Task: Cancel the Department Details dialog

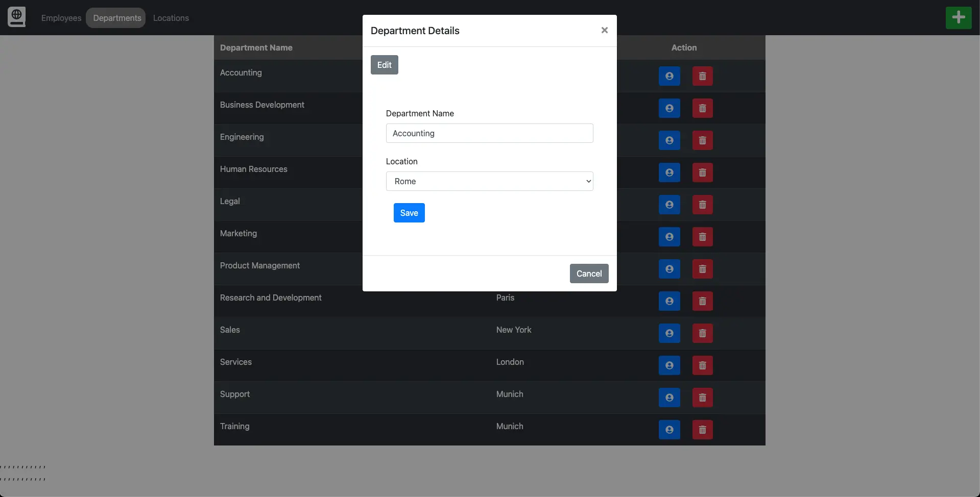Action: (x=588, y=274)
